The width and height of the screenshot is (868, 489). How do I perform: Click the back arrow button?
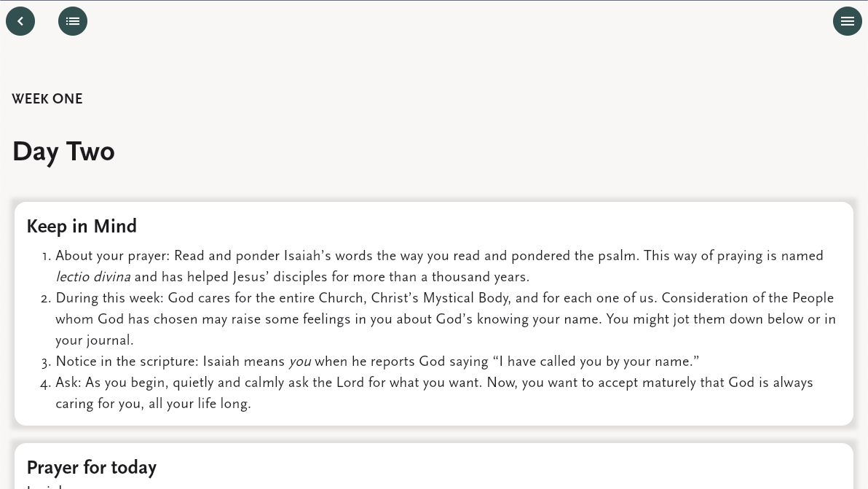click(x=20, y=21)
